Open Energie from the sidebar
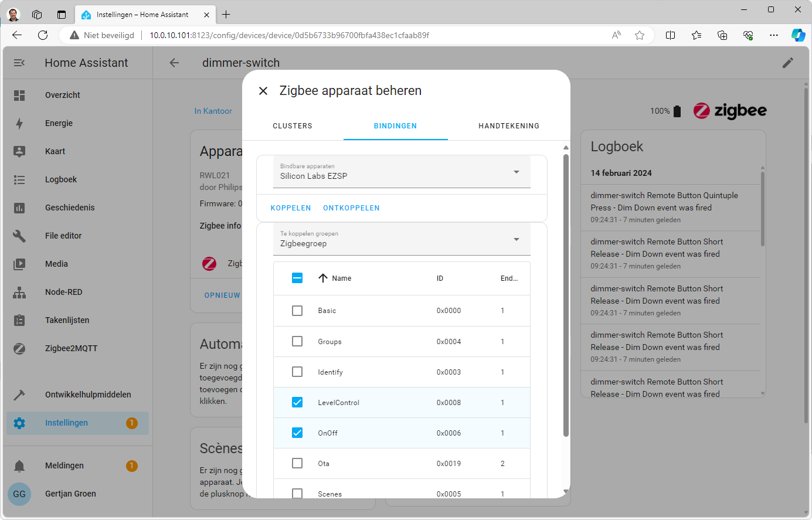The width and height of the screenshot is (812, 520). (59, 123)
